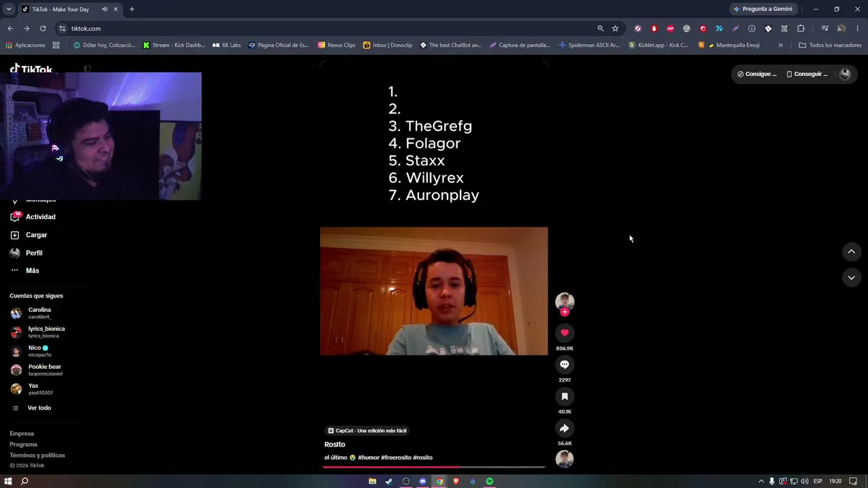Open the Chrome three-dot menu
Image resolution: width=868 pixels, height=488 pixels.
858,28
